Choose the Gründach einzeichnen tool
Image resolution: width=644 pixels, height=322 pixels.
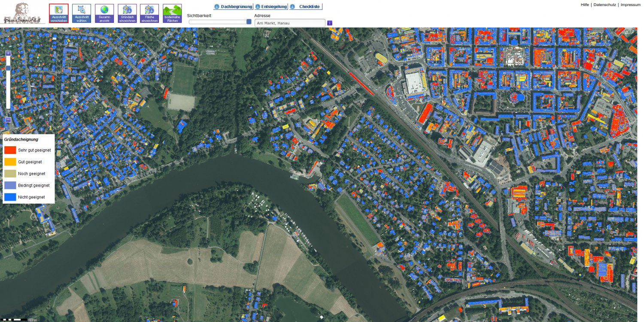pyautogui.click(x=127, y=13)
